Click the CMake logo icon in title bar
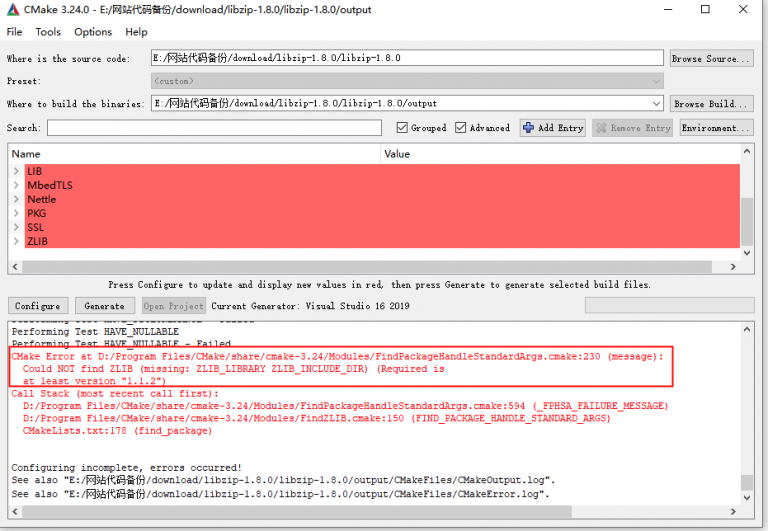Screen dimensions: 768x531 coord(13,11)
